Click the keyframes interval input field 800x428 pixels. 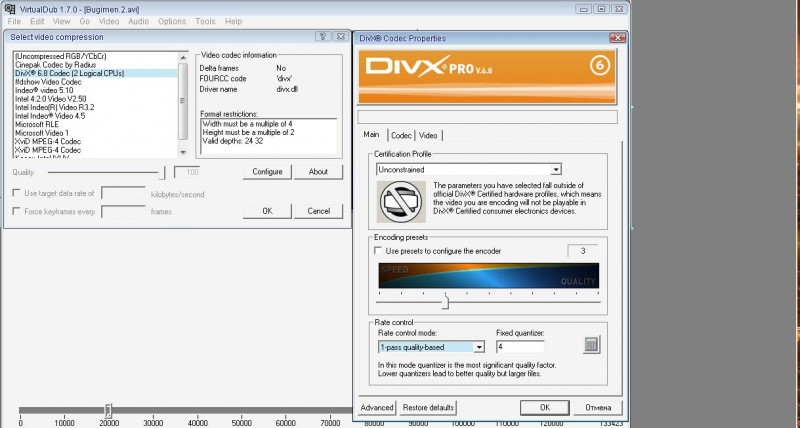(x=123, y=211)
